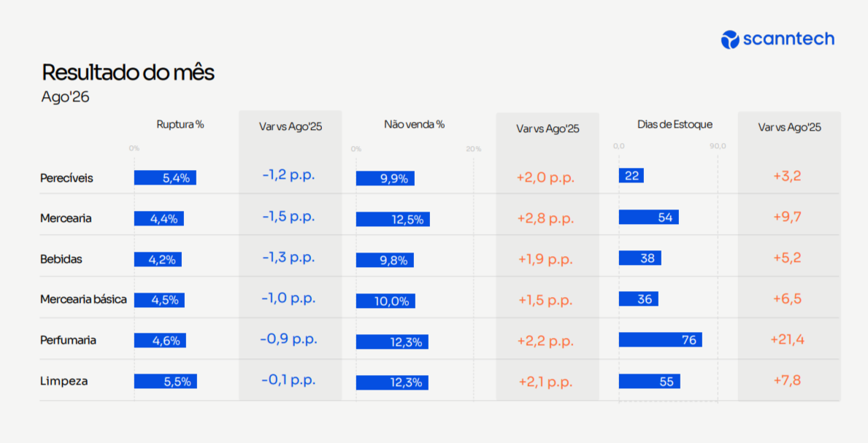Click the Perfumaria row label
The image size is (868, 443).
click(68, 340)
